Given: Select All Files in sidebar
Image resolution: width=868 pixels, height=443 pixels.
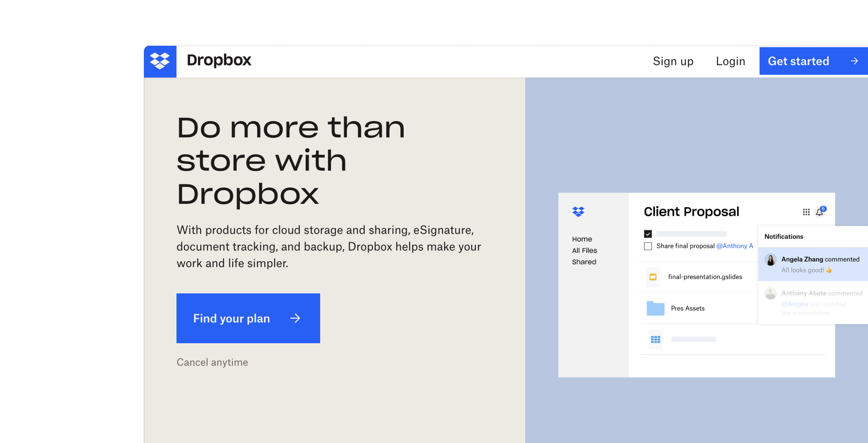Looking at the screenshot, I should (x=584, y=250).
